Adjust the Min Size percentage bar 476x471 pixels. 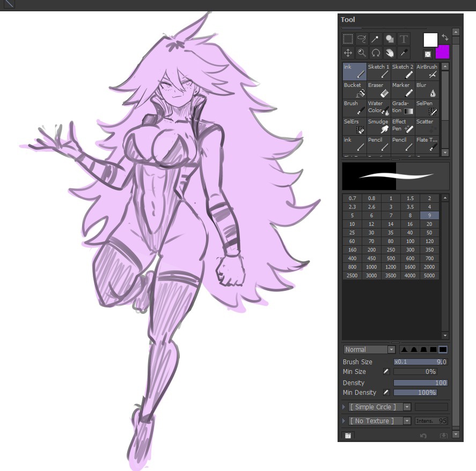pos(415,371)
